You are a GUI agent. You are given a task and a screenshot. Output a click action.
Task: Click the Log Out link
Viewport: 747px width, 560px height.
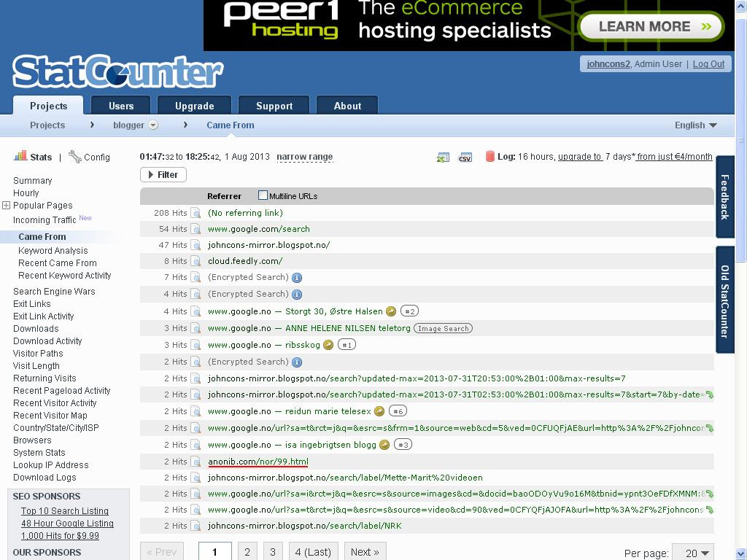pyautogui.click(x=708, y=64)
